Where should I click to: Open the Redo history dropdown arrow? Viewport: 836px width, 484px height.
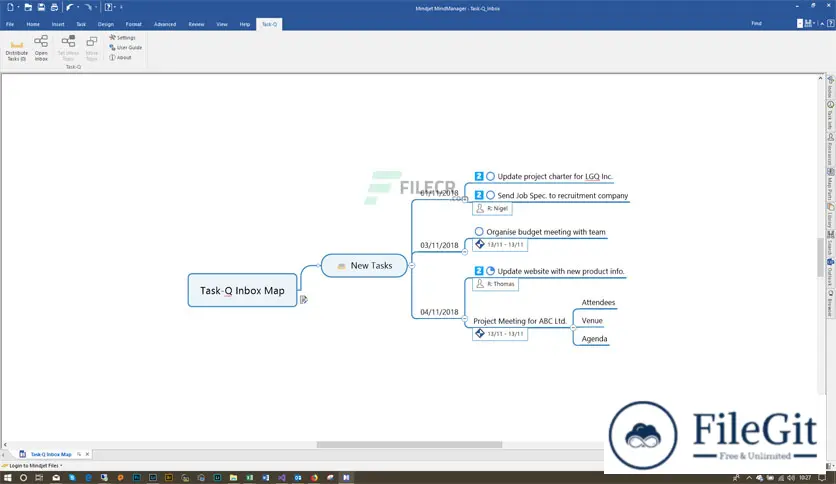tap(96, 7)
